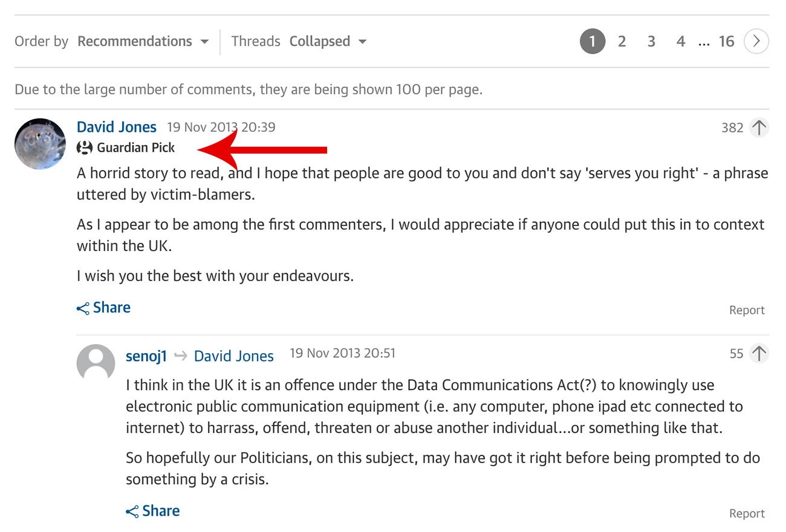Report senoj1's reply
The image size is (786, 532).
pyautogui.click(x=747, y=513)
